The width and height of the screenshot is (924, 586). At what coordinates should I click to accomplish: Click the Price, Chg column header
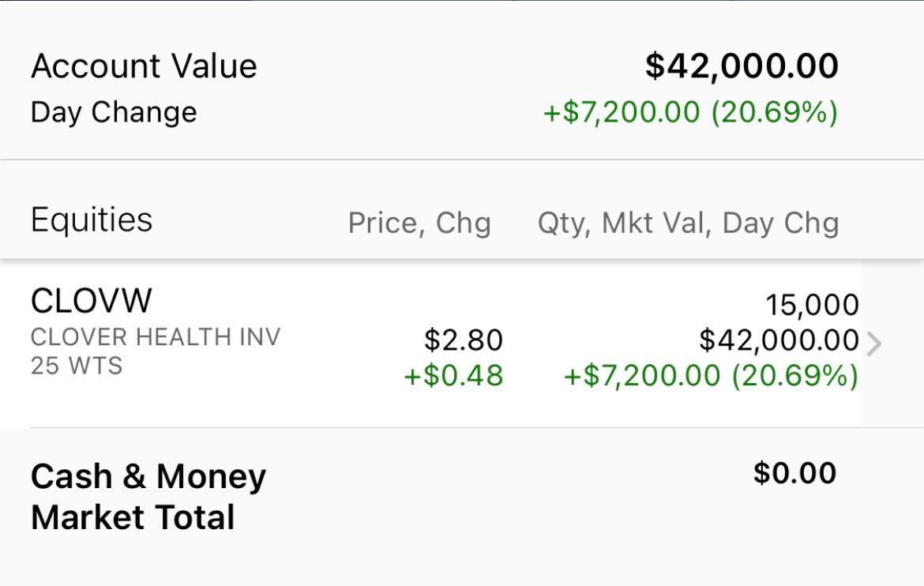tap(419, 223)
